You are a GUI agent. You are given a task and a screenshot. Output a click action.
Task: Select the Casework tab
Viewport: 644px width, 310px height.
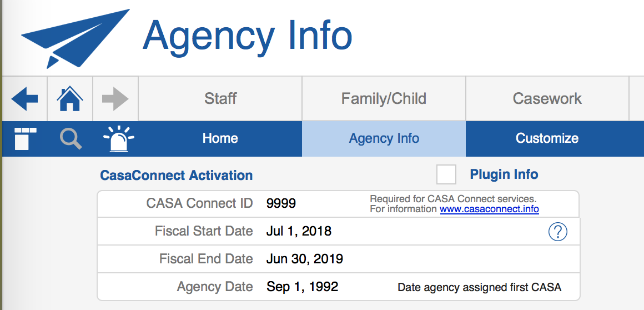click(547, 99)
